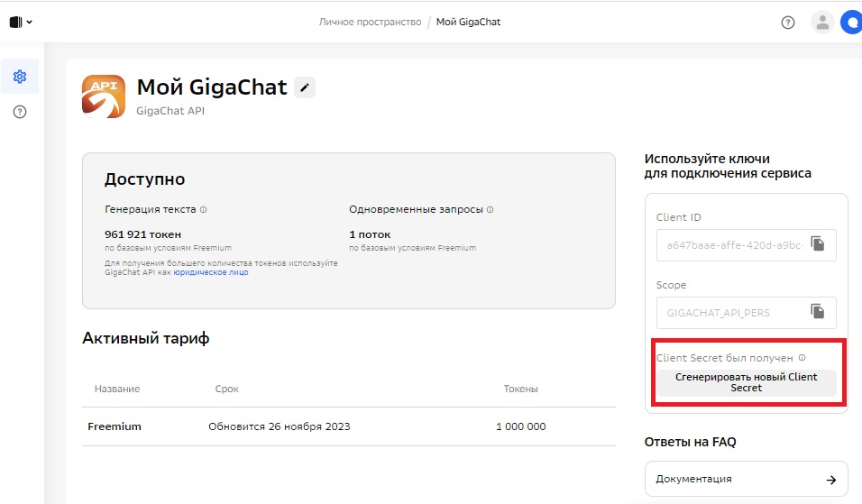Image resolution: width=862 pixels, height=504 pixels.
Task: Follow the юридическое лицо link
Action: [211, 272]
